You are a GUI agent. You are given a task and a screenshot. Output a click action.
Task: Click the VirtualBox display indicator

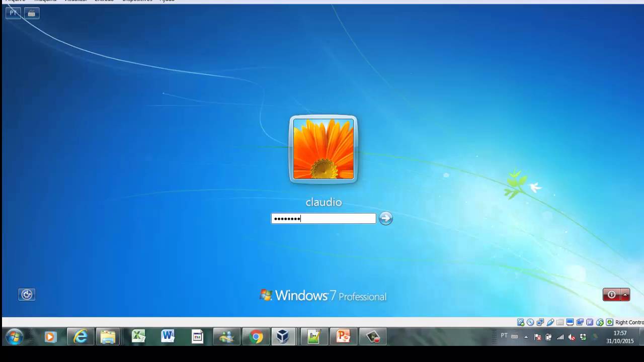click(570, 322)
